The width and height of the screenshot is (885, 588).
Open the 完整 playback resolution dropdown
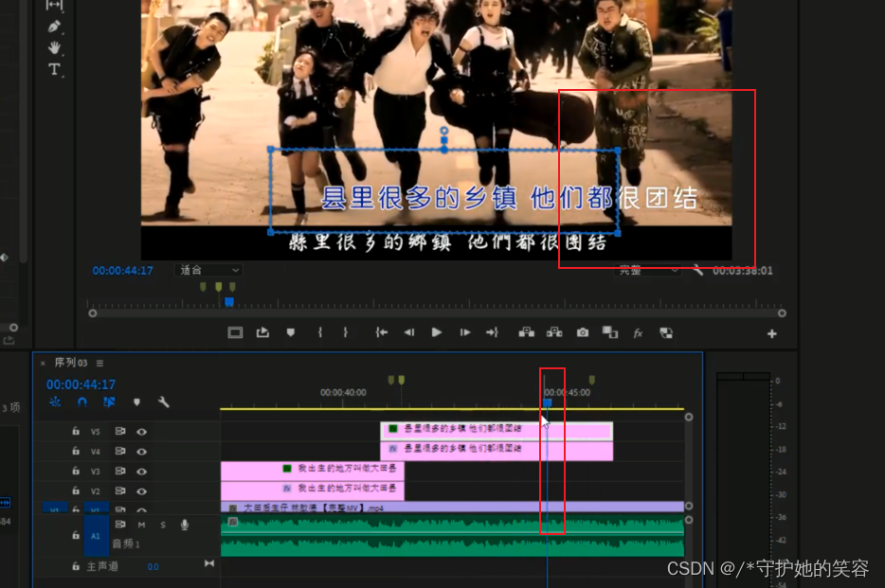click(647, 271)
